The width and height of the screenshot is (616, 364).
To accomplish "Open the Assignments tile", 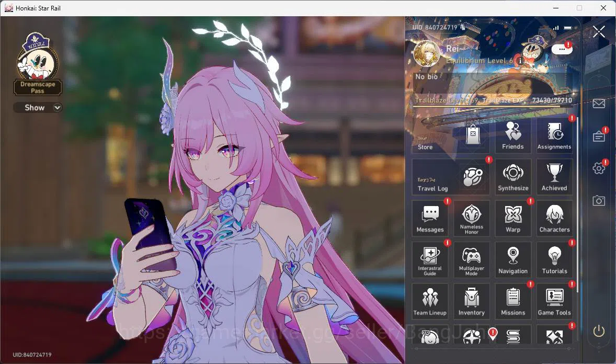I will coord(554,135).
